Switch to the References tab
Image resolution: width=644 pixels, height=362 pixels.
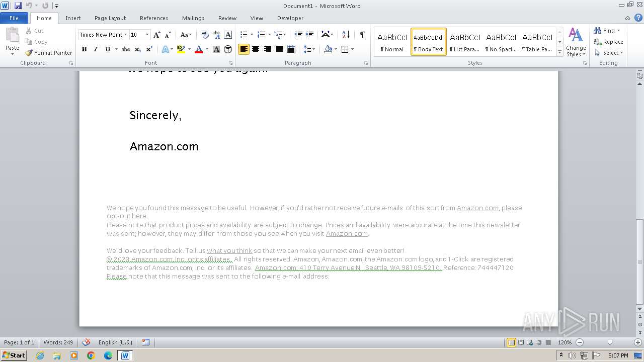pos(154,18)
